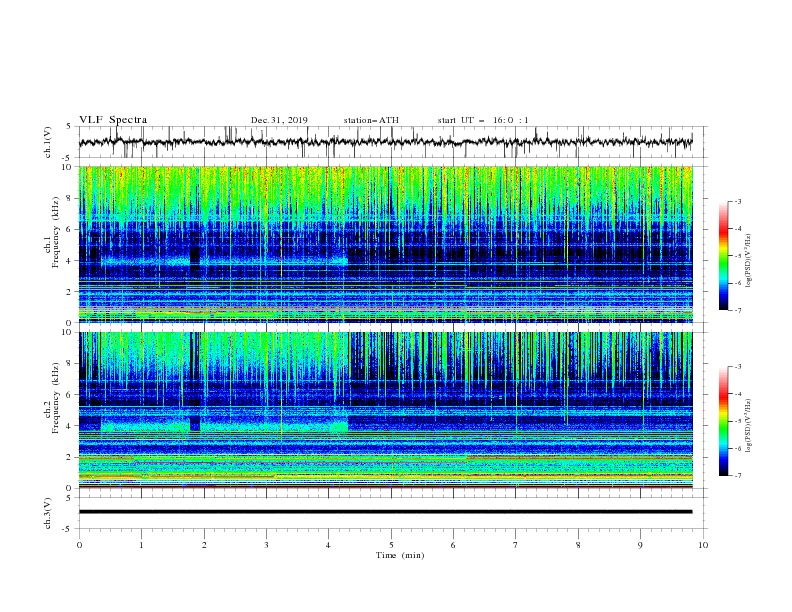Image resolution: width=792 pixels, height=612 pixels.
Task: Click the "2" kHz tick on ch.2 frequency axis
Action: coord(71,457)
